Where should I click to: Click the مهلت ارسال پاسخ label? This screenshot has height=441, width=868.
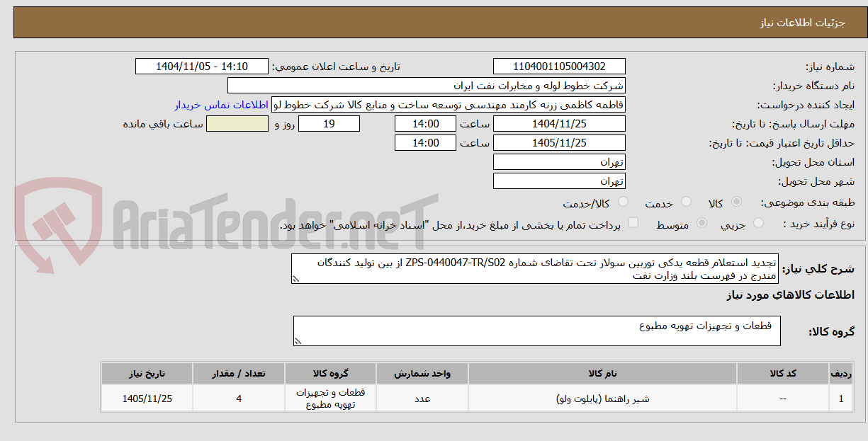(792, 124)
